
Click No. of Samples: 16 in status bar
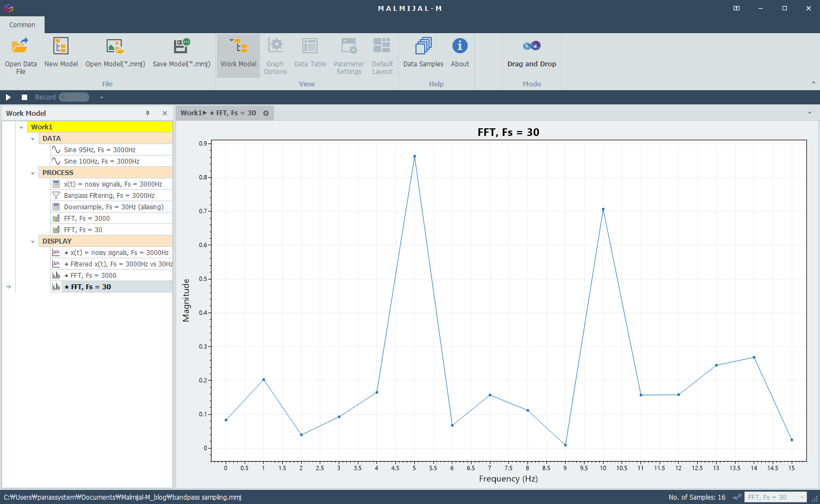tap(697, 497)
